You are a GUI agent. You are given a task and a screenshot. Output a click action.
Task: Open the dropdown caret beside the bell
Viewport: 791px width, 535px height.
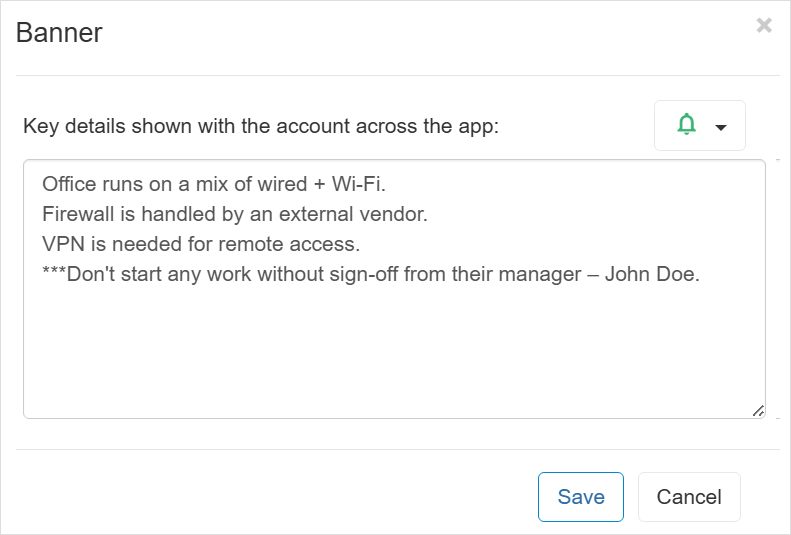pos(721,127)
